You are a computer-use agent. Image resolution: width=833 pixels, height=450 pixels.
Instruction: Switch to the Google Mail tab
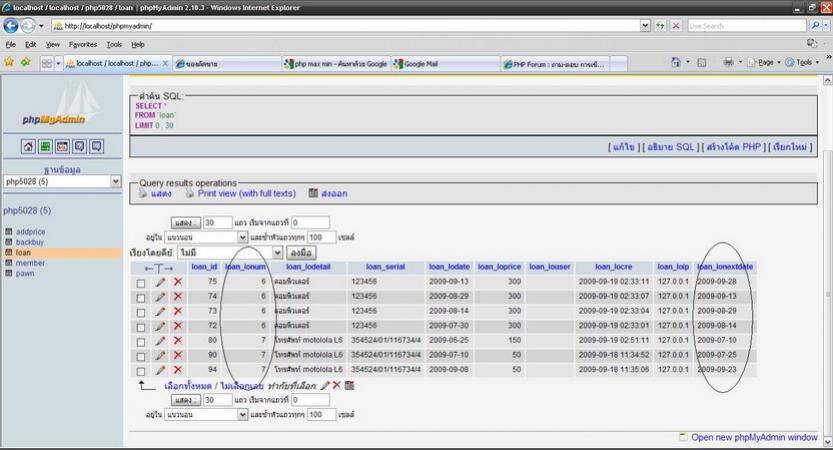445,64
